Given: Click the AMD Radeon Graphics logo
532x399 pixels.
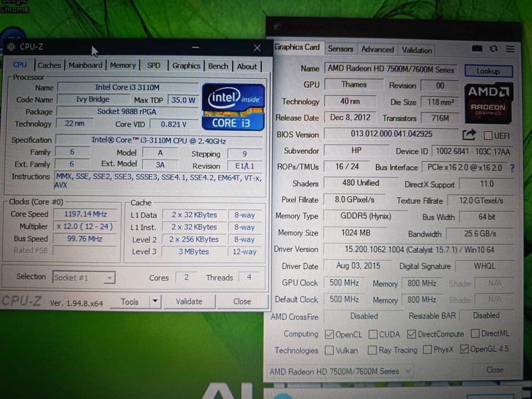Looking at the screenshot, I should click(x=489, y=103).
